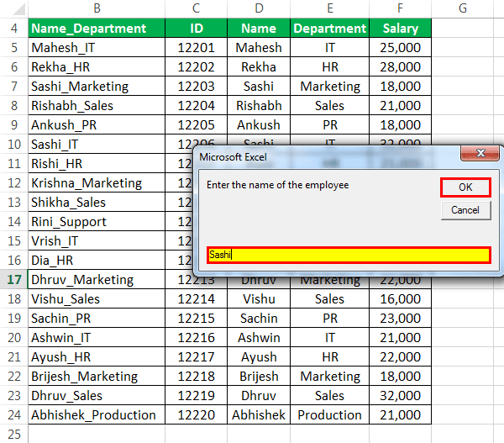
Task: Select cell Dia_HR
Action: (x=97, y=260)
